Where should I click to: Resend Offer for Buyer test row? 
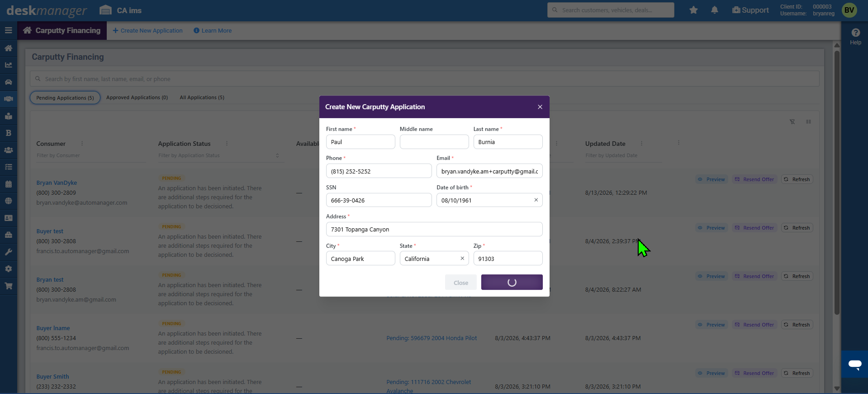pos(754,228)
